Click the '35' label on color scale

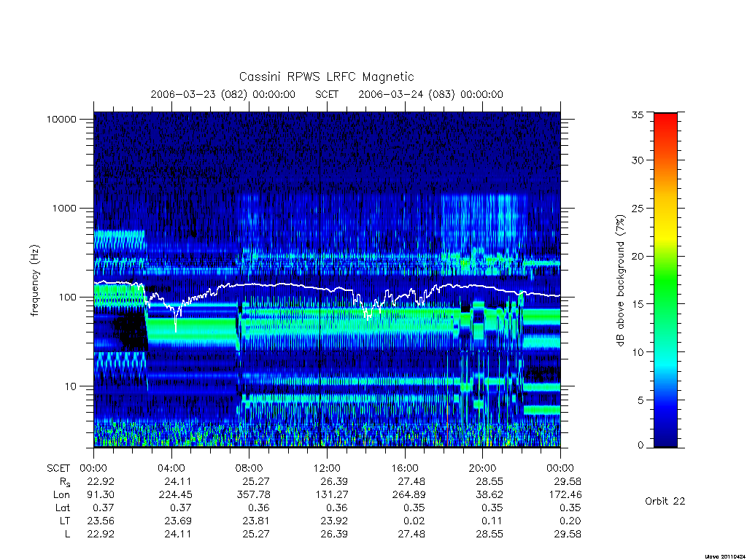coord(638,114)
